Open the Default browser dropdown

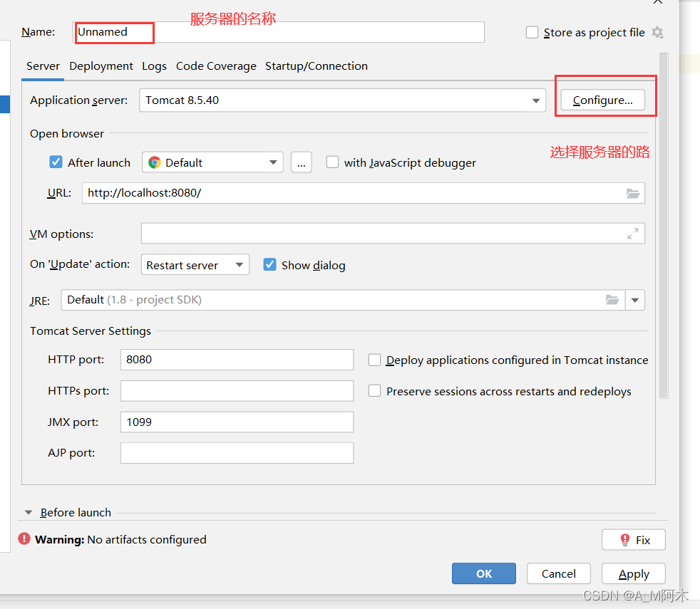212,162
